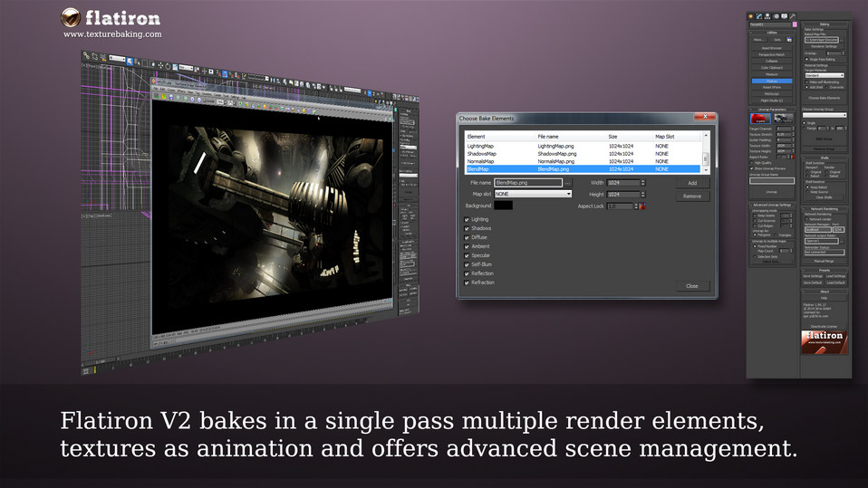This screenshot has height=488, width=868.
Task: Click the Choose Bake Elements panel button
Action: (x=825, y=98)
